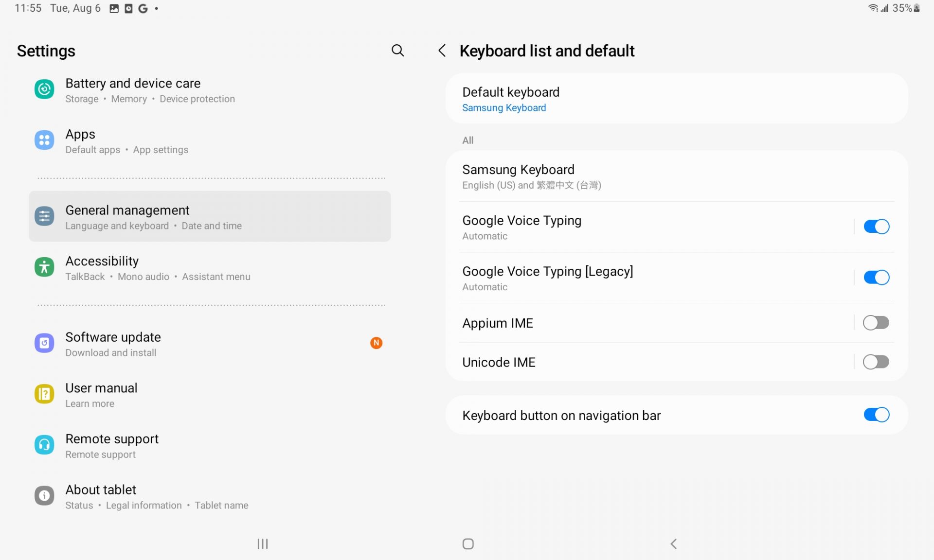Viewport: 934px width, 560px height.
Task: Tap the About tablet info icon
Action: (44, 496)
